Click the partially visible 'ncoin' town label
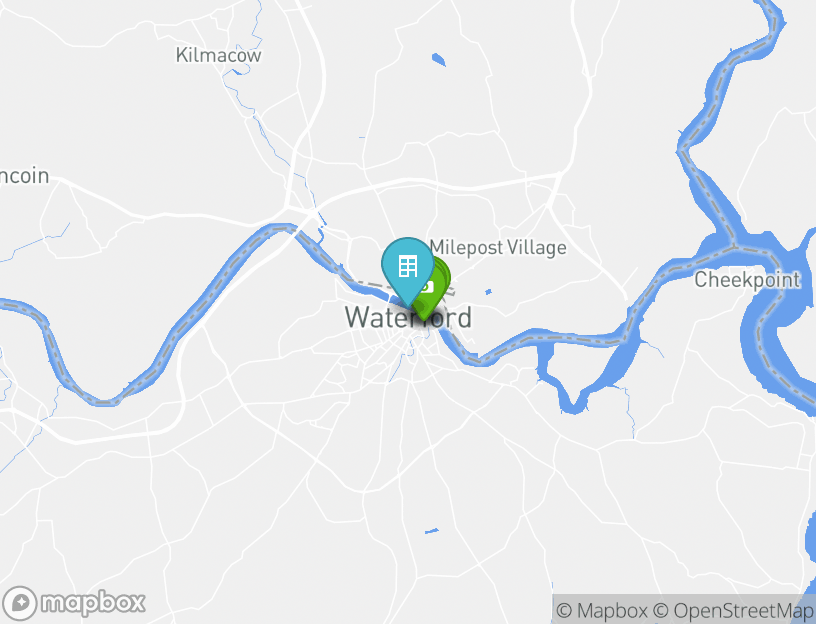The width and height of the screenshot is (816, 624). [x=24, y=176]
